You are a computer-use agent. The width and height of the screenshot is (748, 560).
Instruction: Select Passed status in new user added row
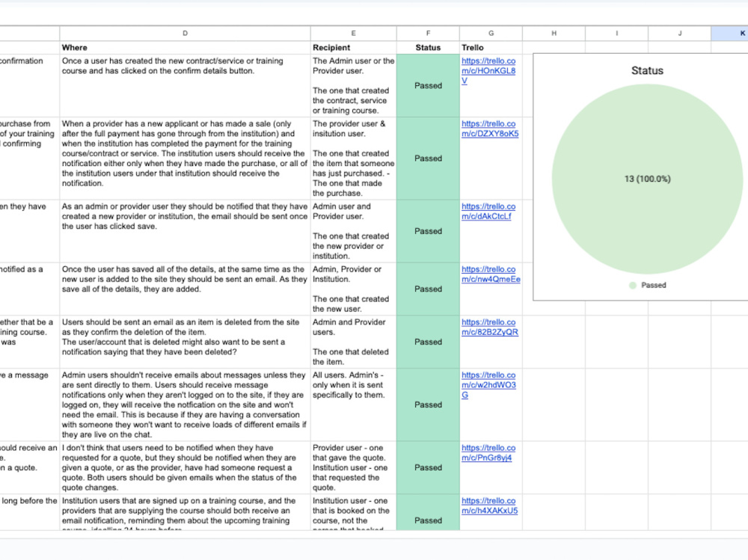(428, 289)
